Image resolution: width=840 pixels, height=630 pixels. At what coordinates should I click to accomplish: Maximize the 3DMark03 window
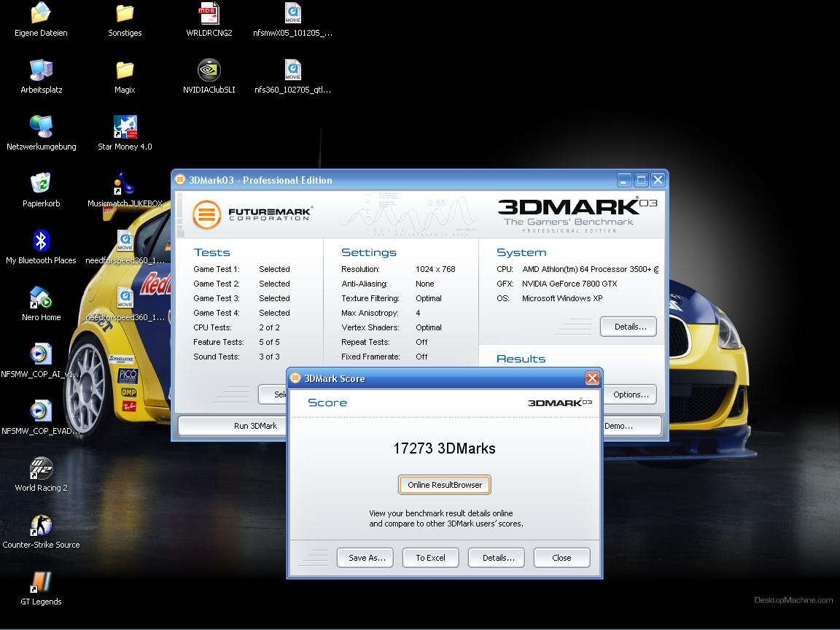tap(641, 180)
